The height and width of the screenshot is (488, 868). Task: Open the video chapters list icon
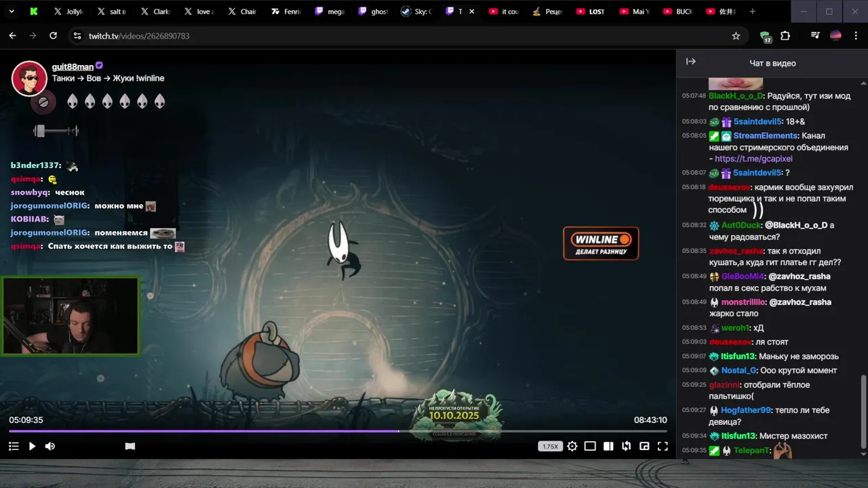pos(14,446)
